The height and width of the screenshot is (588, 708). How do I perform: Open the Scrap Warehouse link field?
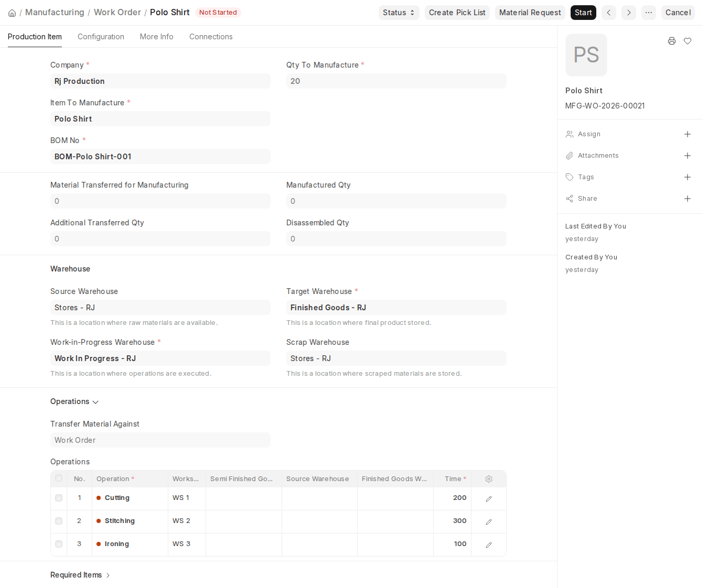pos(396,358)
